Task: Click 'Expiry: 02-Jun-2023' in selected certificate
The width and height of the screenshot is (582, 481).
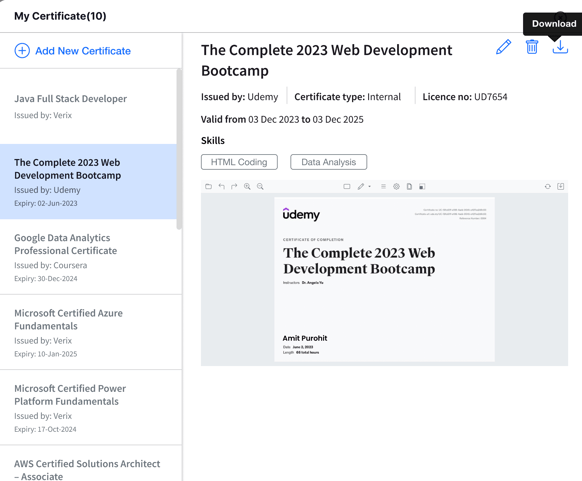Action: point(46,203)
